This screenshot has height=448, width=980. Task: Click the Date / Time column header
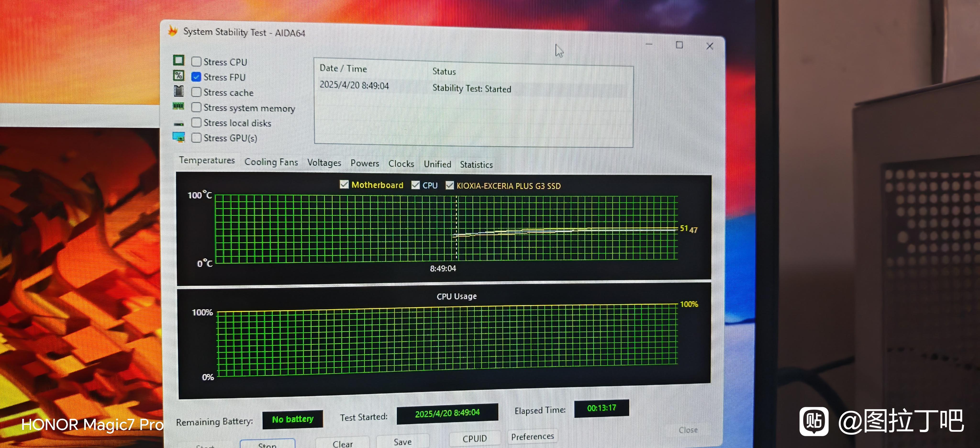(x=343, y=68)
